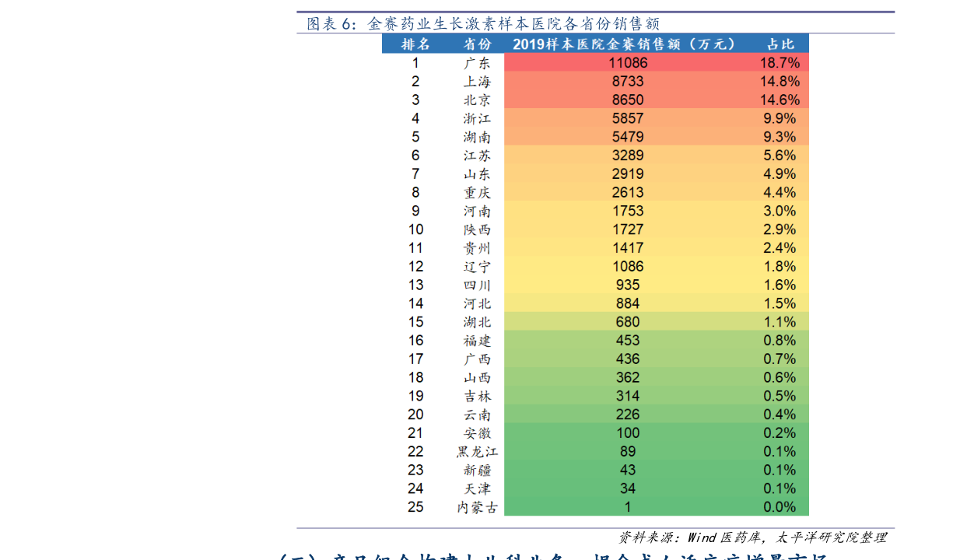Select the 占比 column header

pyautogui.click(x=780, y=44)
